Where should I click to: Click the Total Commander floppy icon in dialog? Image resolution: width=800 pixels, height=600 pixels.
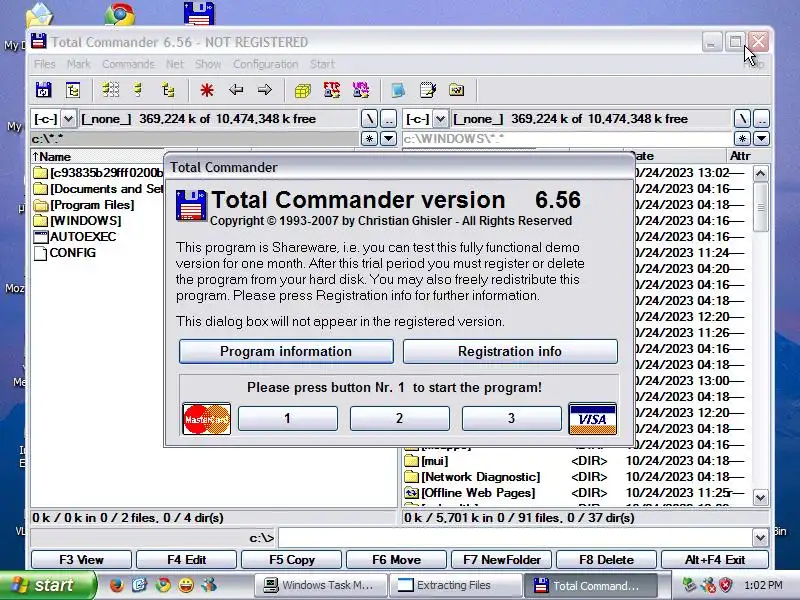(191, 206)
